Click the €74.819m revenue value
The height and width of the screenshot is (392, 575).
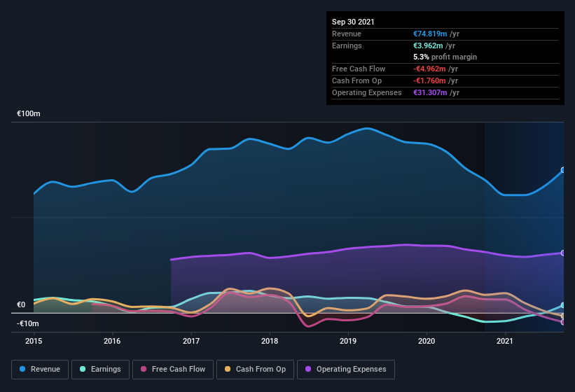coord(430,34)
